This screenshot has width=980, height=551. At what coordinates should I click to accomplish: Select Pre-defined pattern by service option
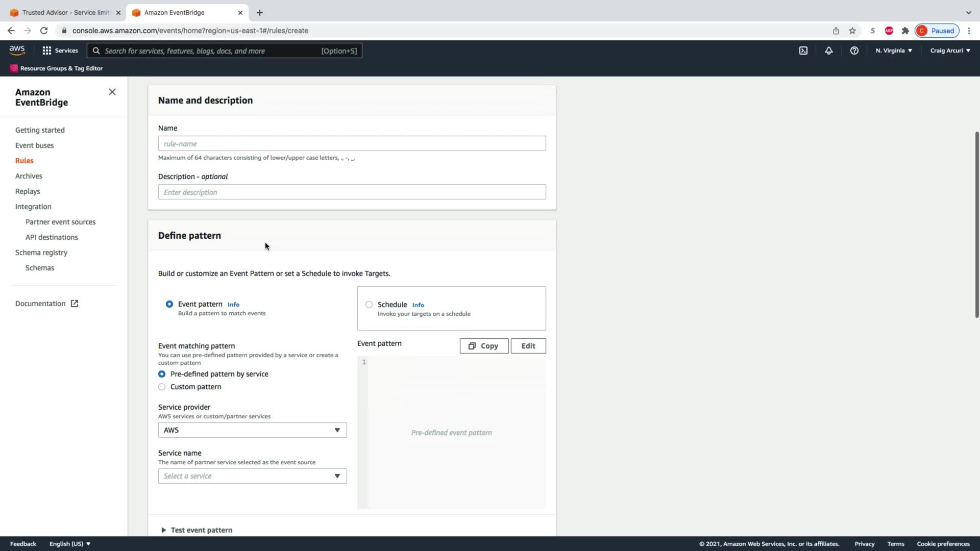click(x=162, y=374)
